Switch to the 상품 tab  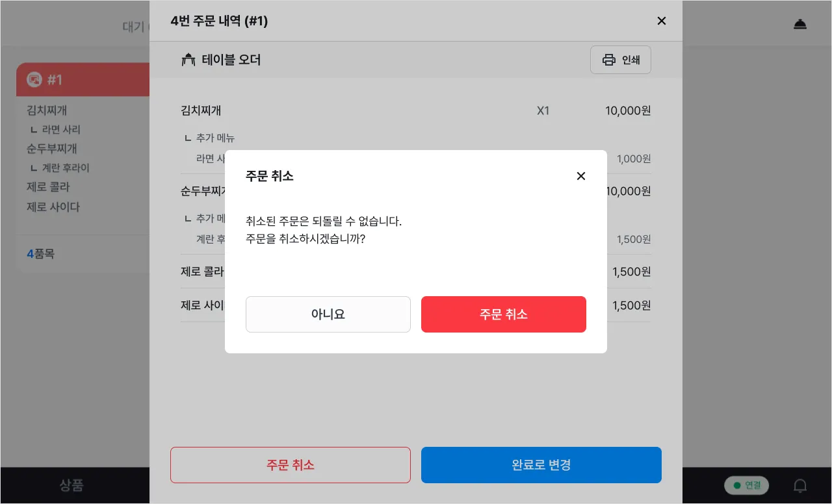point(71,485)
